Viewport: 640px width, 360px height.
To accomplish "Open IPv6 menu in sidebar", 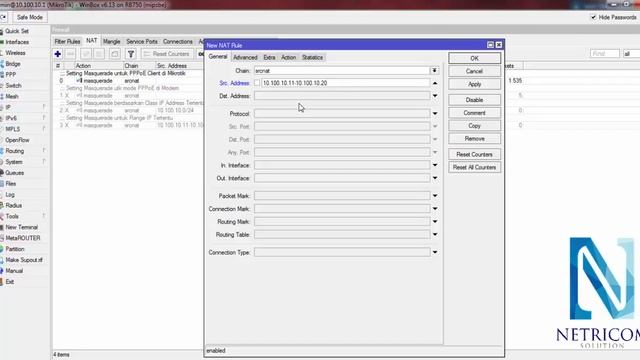I will [x=11, y=118].
